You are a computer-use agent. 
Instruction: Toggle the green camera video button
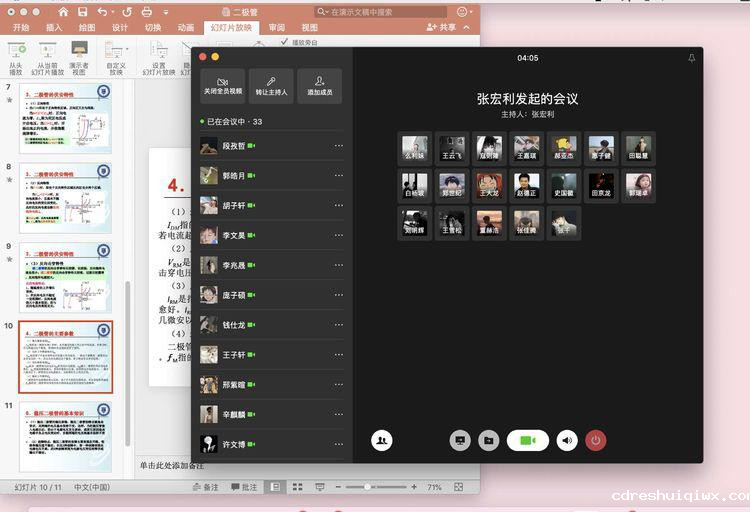pos(528,440)
